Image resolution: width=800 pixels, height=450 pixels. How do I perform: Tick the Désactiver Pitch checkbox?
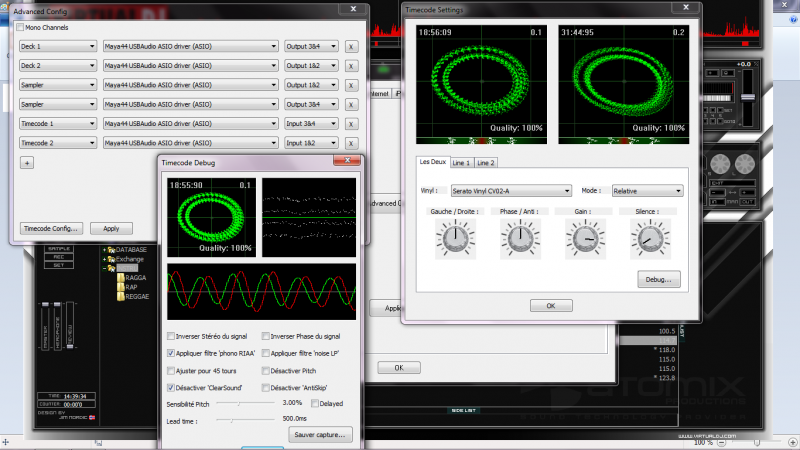click(x=265, y=370)
